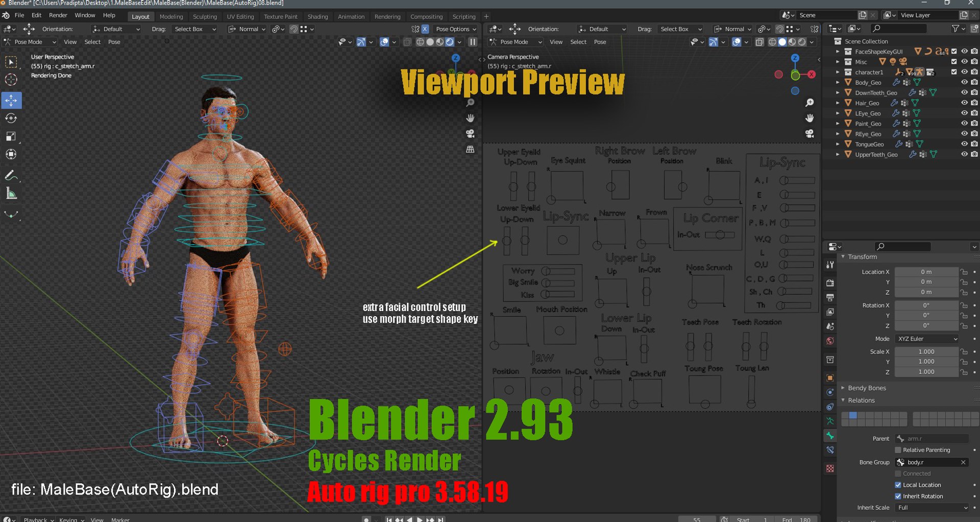Open Render properties tab
980x522 pixels.
point(830,283)
